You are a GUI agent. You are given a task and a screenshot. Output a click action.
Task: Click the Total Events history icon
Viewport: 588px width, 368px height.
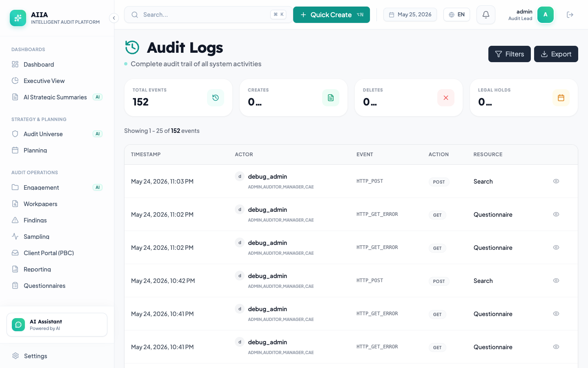tap(216, 98)
